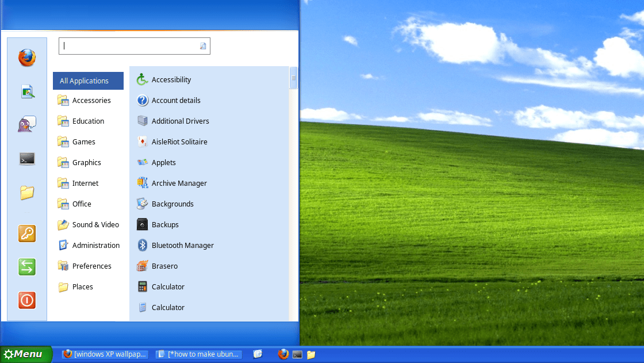The image size is (644, 363).
Task: Click the search field's clear icon
Action: [x=203, y=46]
